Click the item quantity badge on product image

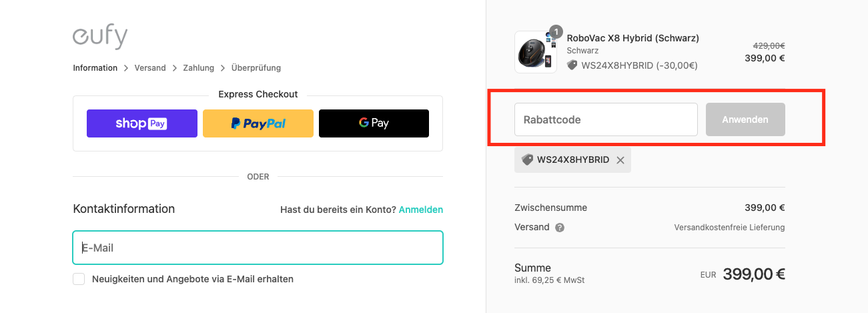[556, 32]
